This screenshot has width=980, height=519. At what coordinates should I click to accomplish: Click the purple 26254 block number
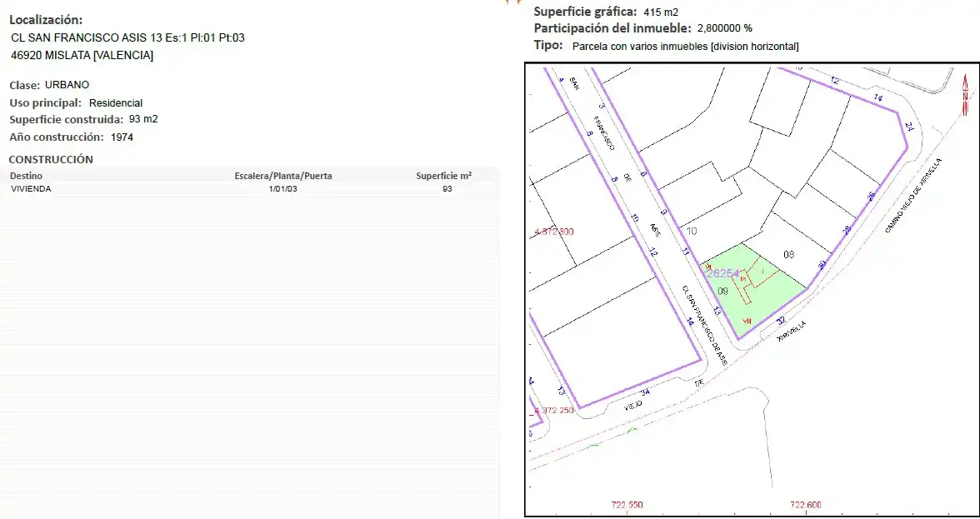pyautogui.click(x=722, y=273)
